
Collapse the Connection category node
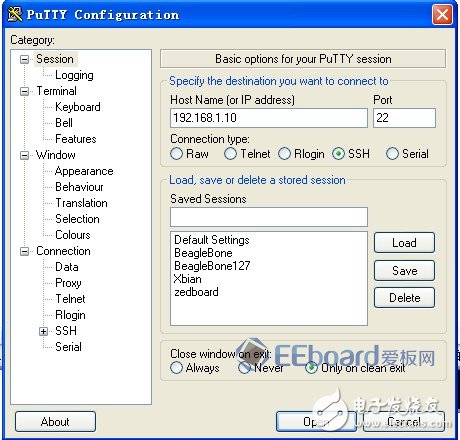click(24, 251)
